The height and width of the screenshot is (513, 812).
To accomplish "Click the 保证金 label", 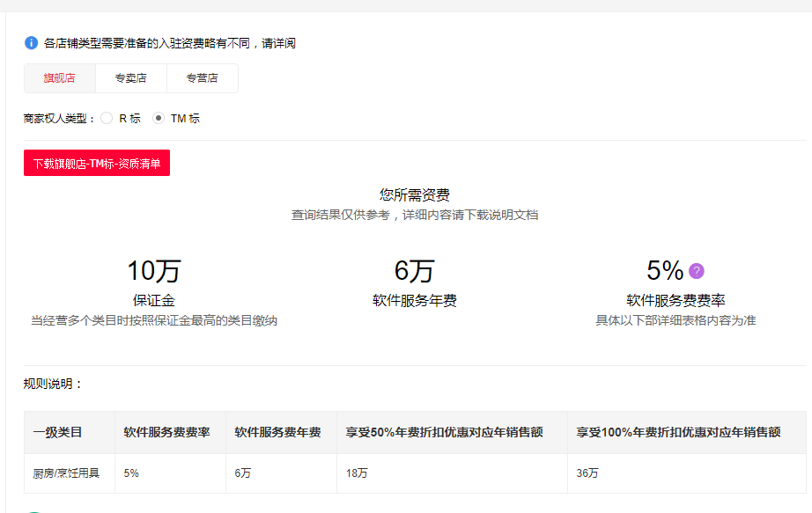I will (x=154, y=300).
